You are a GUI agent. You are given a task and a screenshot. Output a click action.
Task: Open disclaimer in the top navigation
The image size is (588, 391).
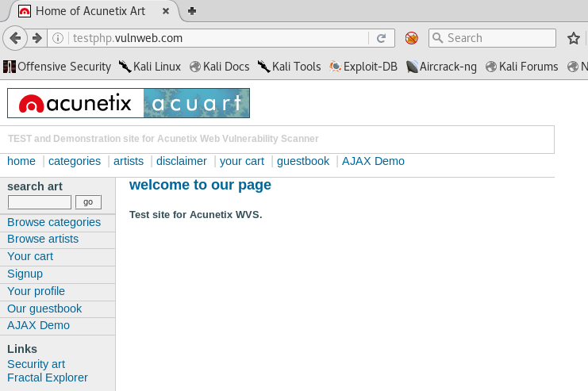[x=182, y=161]
